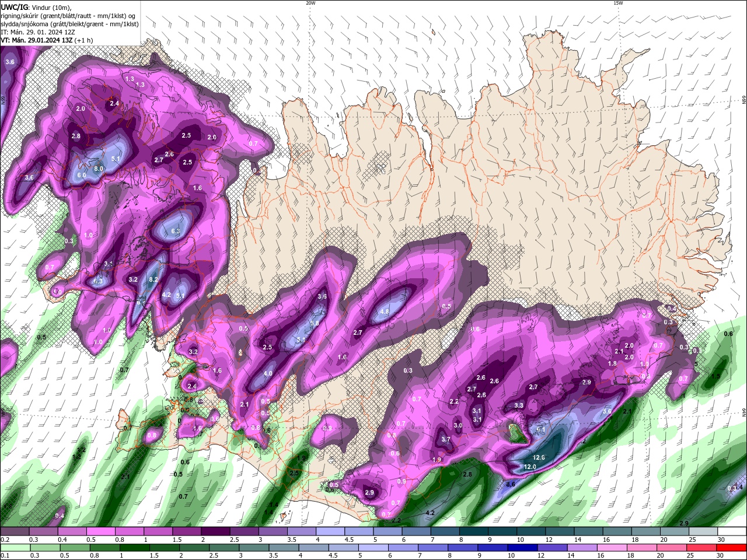Click the 3.0 precipitation value
747x560 pixels.
[458, 426]
